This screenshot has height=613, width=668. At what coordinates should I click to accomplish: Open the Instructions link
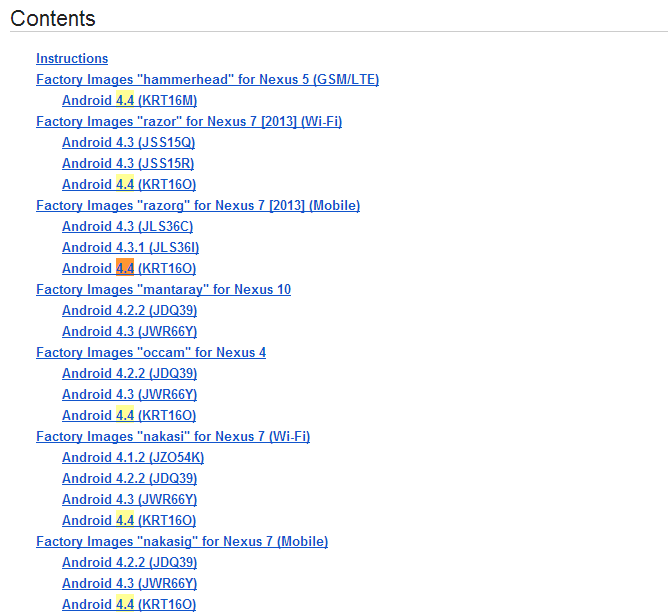pyautogui.click(x=72, y=58)
